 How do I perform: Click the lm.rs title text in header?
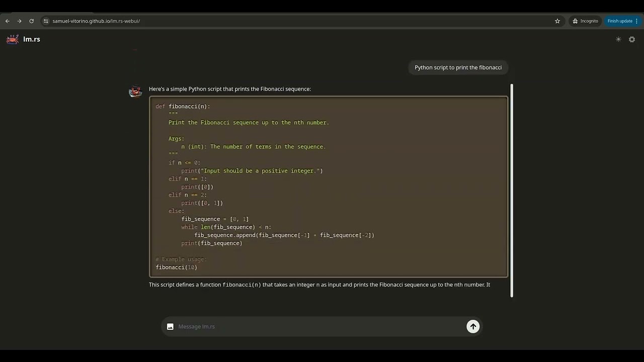[32, 39]
